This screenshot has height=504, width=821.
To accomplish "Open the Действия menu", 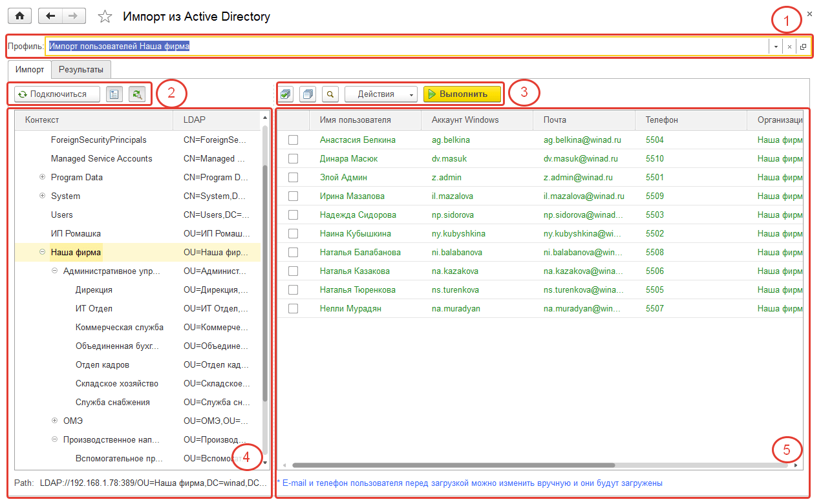I will click(381, 94).
